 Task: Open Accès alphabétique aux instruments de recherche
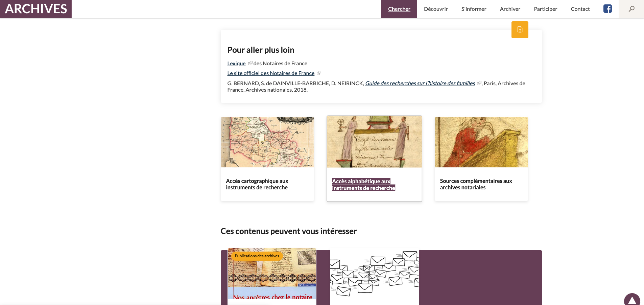click(363, 185)
